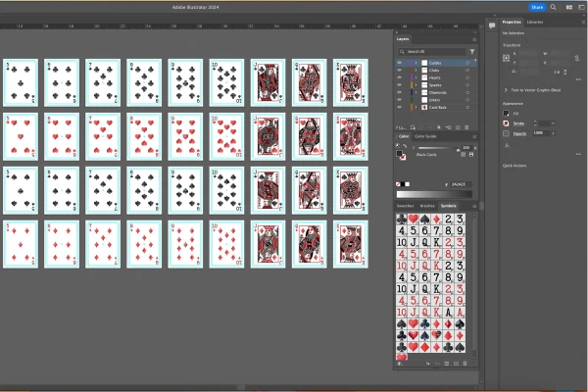
Task: Select the red heart symbol in Symbols panel
Action: pyautogui.click(x=413, y=220)
